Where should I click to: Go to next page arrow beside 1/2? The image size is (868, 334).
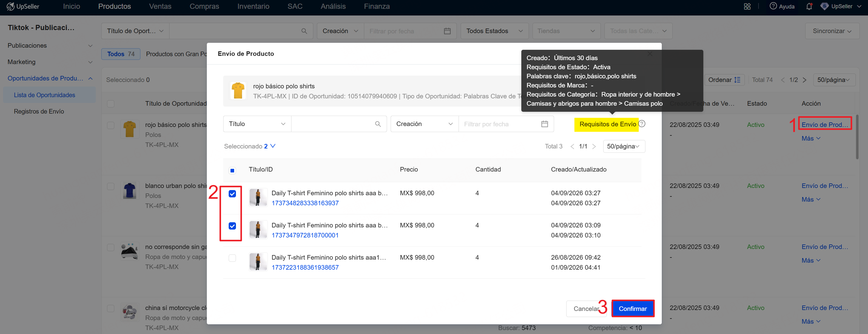[x=804, y=80]
